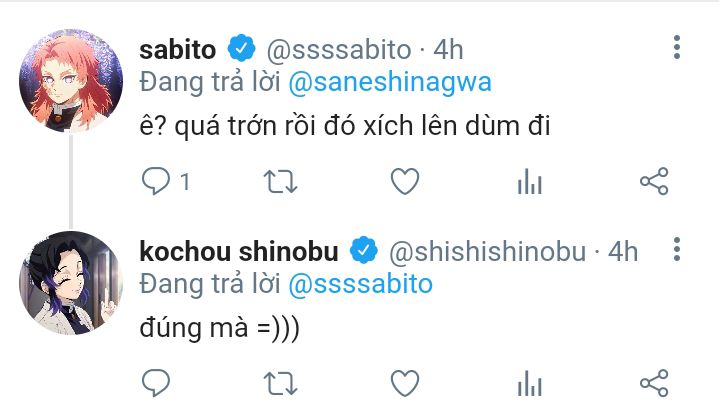Share sabito's tweet

(653, 181)
